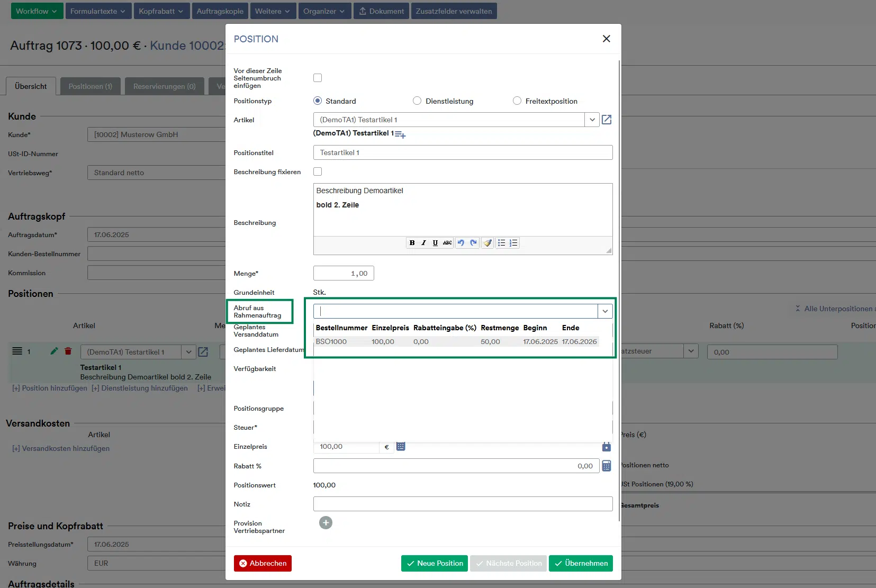
Task: Choose the Freitextposition radio button
Action: point(517,101)
